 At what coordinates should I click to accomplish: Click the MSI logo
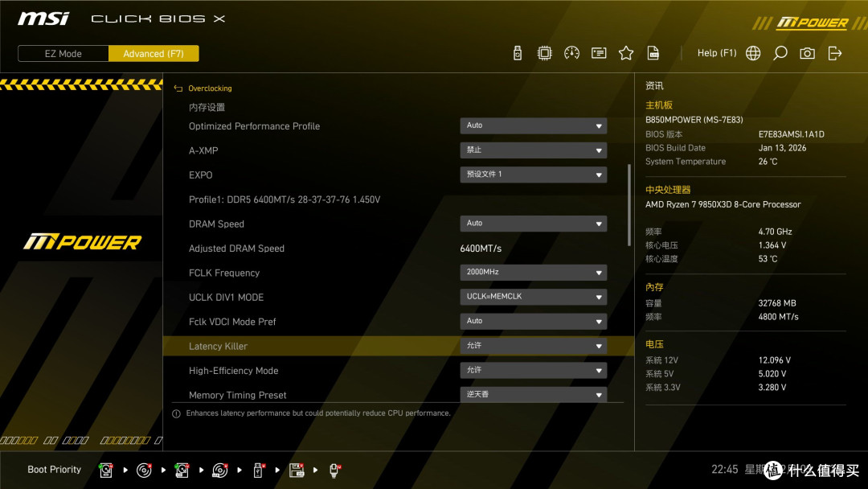tap(43, 18)
